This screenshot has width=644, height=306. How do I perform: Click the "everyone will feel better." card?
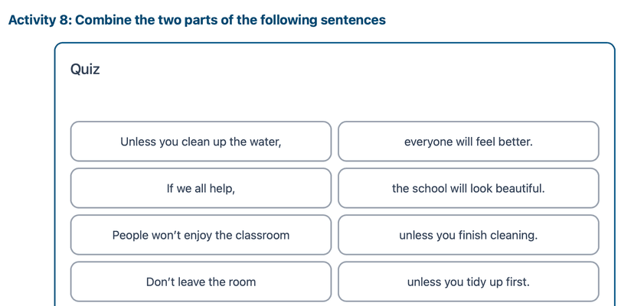pos(468,142)
